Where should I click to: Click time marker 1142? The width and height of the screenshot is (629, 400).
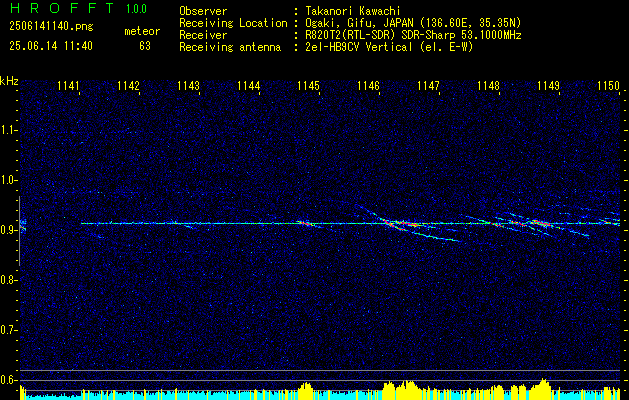128,86
